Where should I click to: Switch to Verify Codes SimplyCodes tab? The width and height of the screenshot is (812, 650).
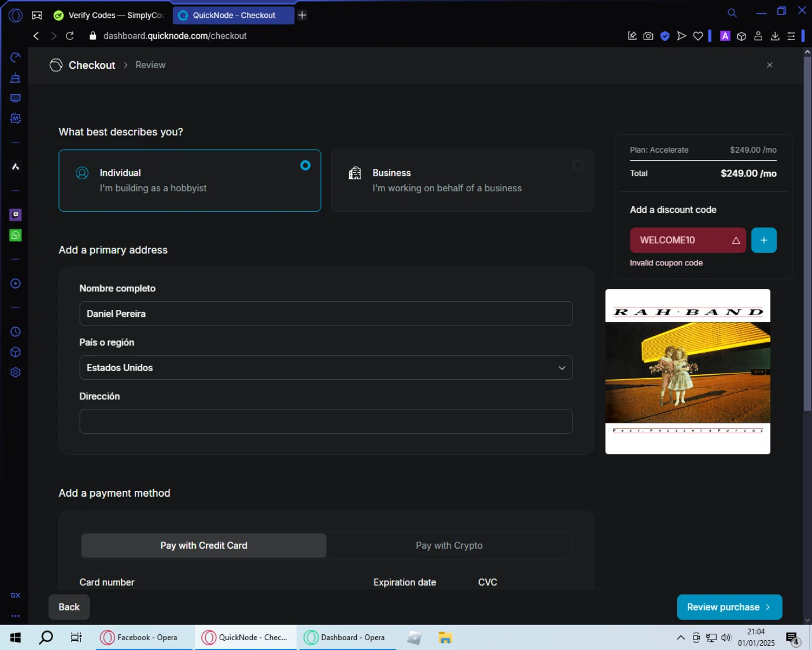pos(110,15)
